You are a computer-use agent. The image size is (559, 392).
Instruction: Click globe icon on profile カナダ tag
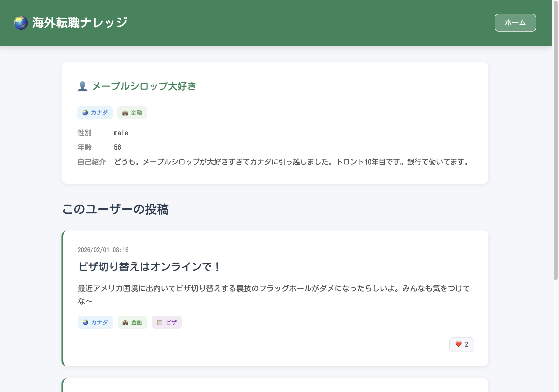click(x=85, y=113)
